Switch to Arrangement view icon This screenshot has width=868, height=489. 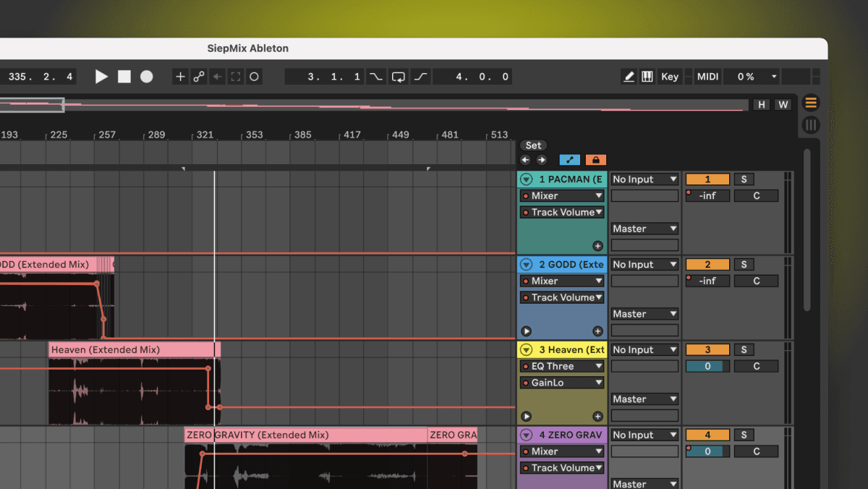[x=811, y=103]
